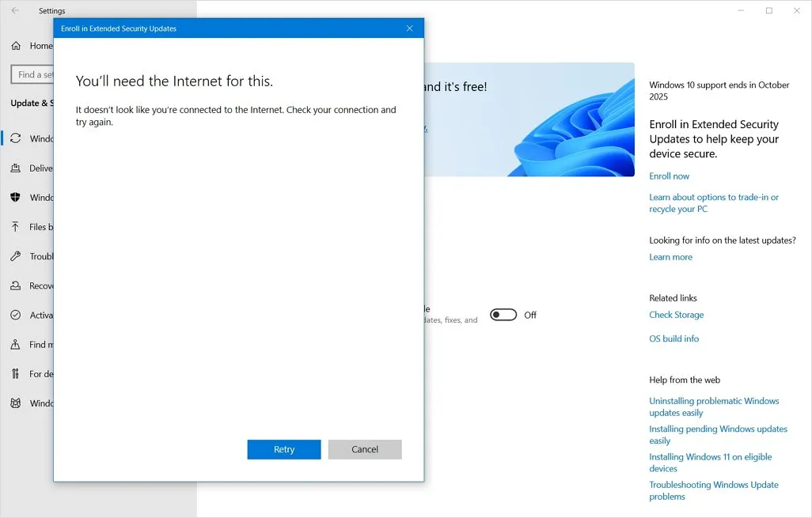812x518 pixels.
Task: Select the Troubleshoot wrench icon
Action: [16, 256]
